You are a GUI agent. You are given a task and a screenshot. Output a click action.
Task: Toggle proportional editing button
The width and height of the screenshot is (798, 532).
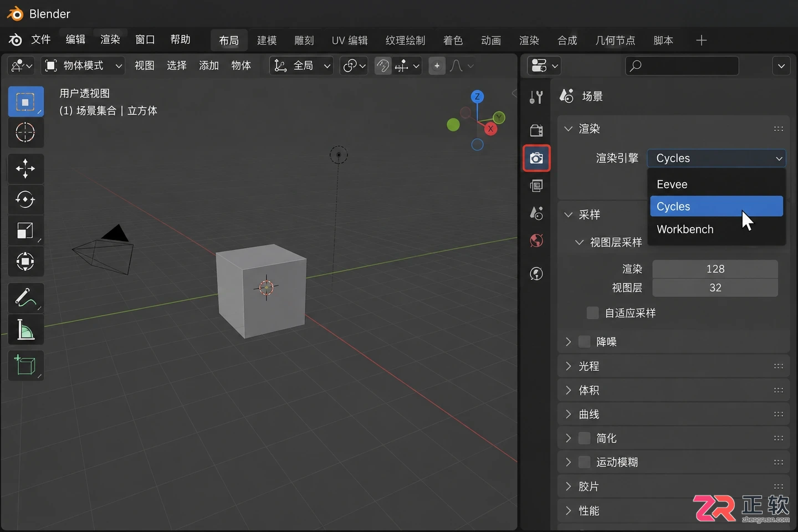(437, 66)
